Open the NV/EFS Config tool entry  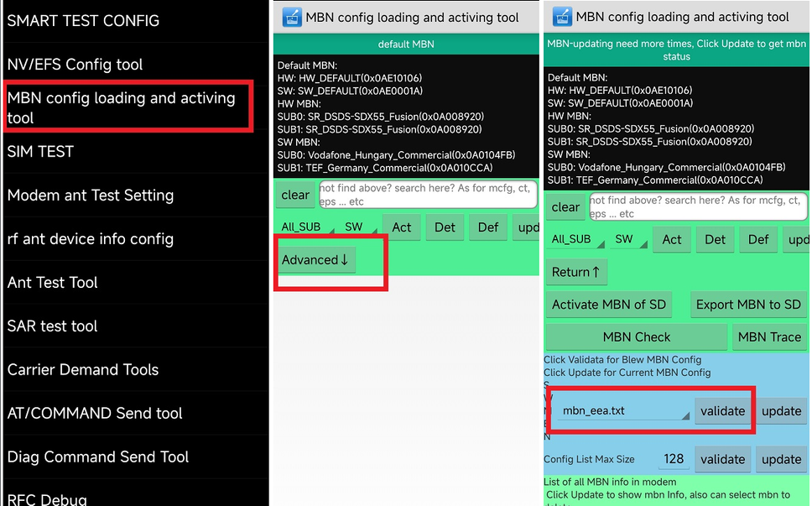click(75, 65)
